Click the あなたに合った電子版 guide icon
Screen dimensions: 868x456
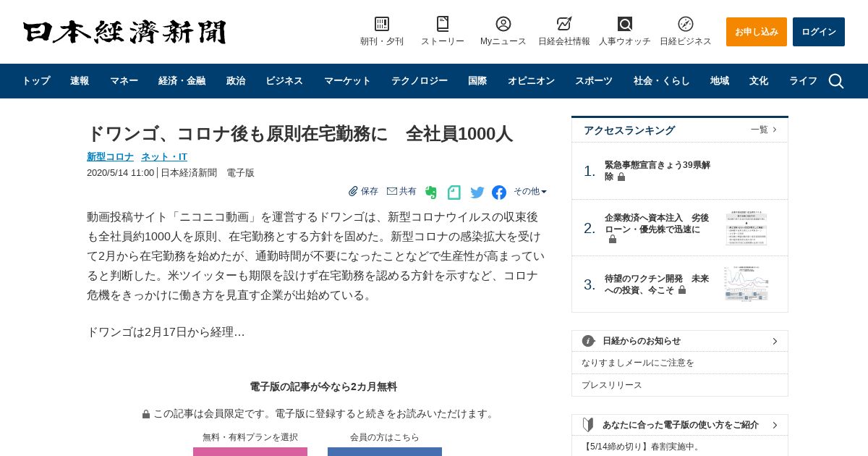588,425
